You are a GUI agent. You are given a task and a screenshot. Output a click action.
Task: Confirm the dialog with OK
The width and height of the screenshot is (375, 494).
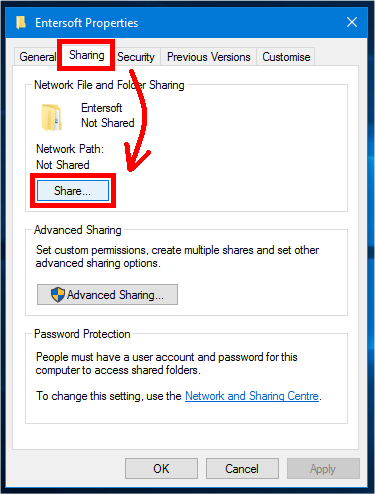coord(161,469)
